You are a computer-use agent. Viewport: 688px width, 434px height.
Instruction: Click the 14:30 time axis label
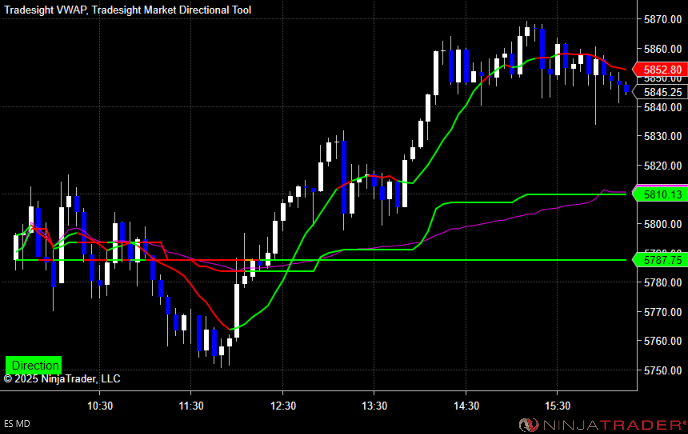(x=466, y=406)
